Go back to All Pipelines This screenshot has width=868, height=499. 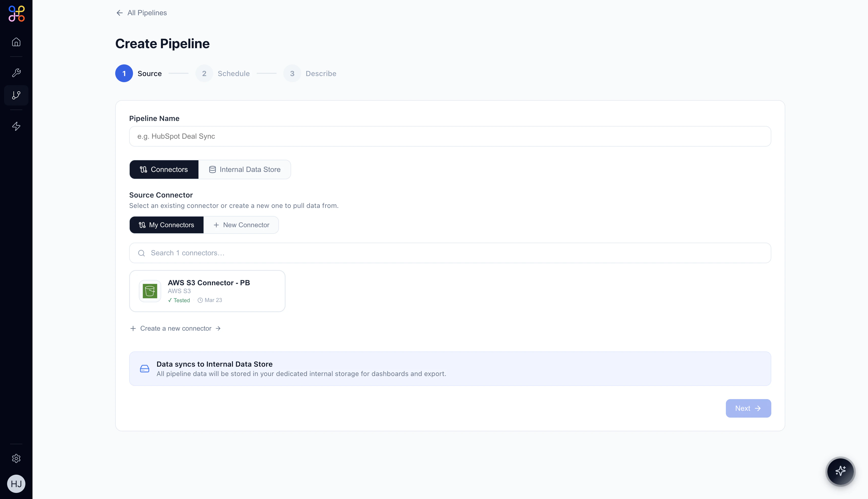point(141,13)
